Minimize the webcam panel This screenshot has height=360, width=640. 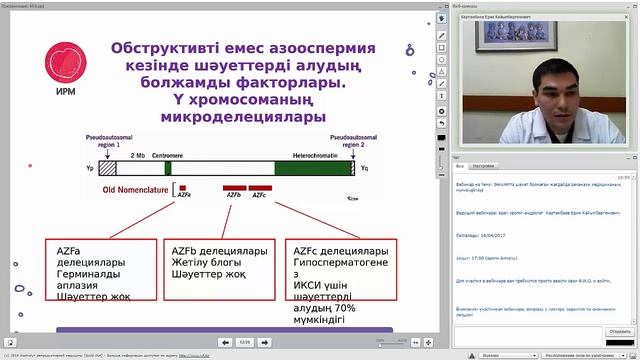(x=629, y=6)
